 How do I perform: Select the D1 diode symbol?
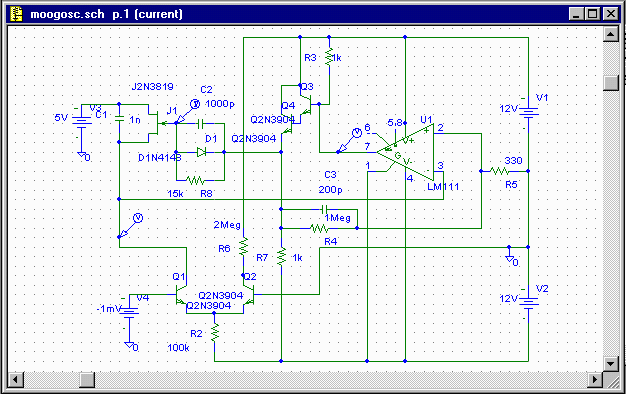tap(201, 152)
